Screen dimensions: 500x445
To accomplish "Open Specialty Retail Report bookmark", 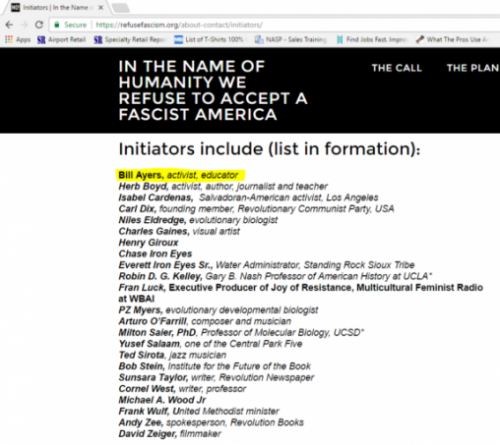I will tap(129, 40).
